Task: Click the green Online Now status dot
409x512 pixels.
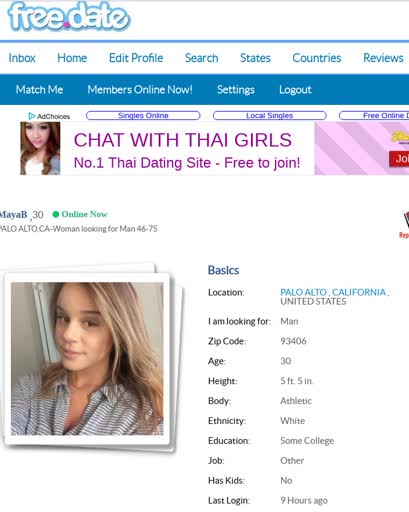Action: coord(56,214)
